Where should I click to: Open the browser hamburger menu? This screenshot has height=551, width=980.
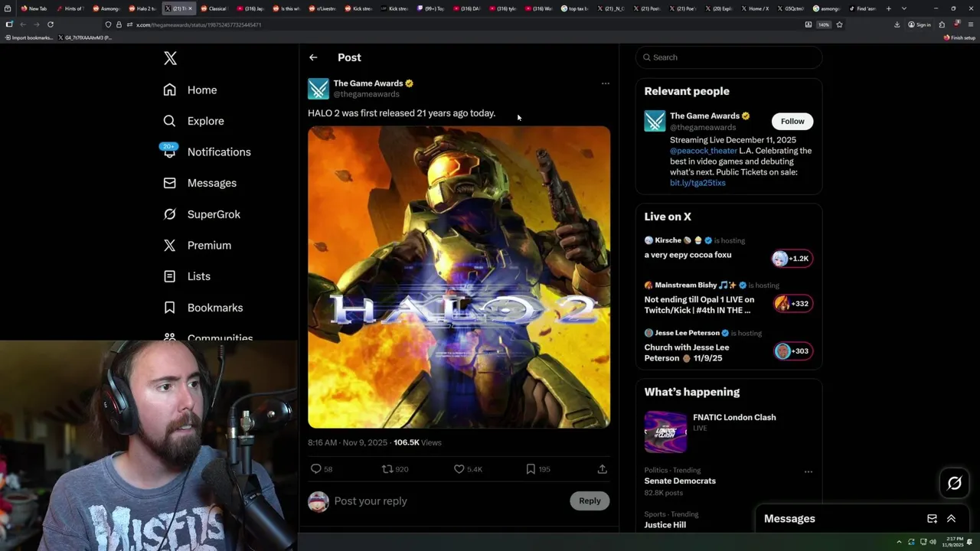970,24
